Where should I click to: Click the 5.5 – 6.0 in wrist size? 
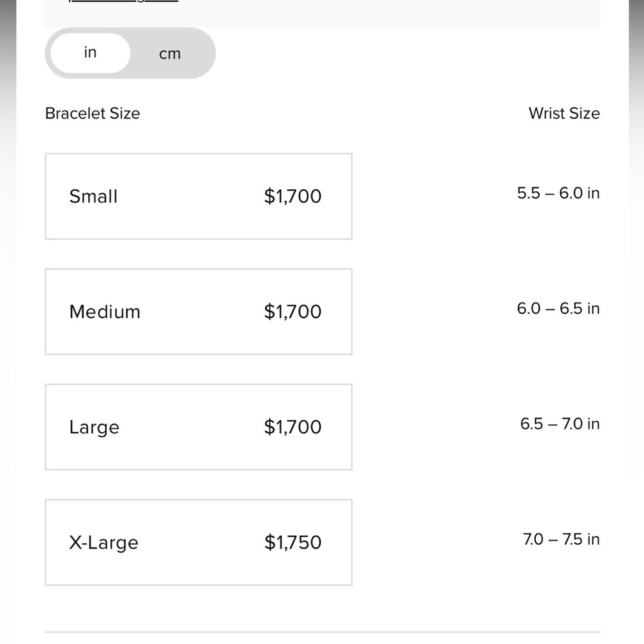point(558,193)
